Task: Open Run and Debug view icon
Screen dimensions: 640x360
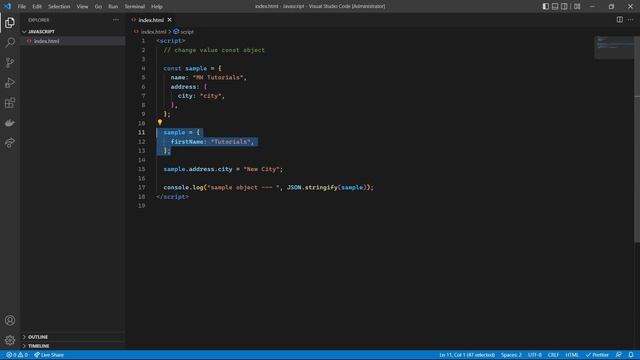Action: [x=10, y=82]
